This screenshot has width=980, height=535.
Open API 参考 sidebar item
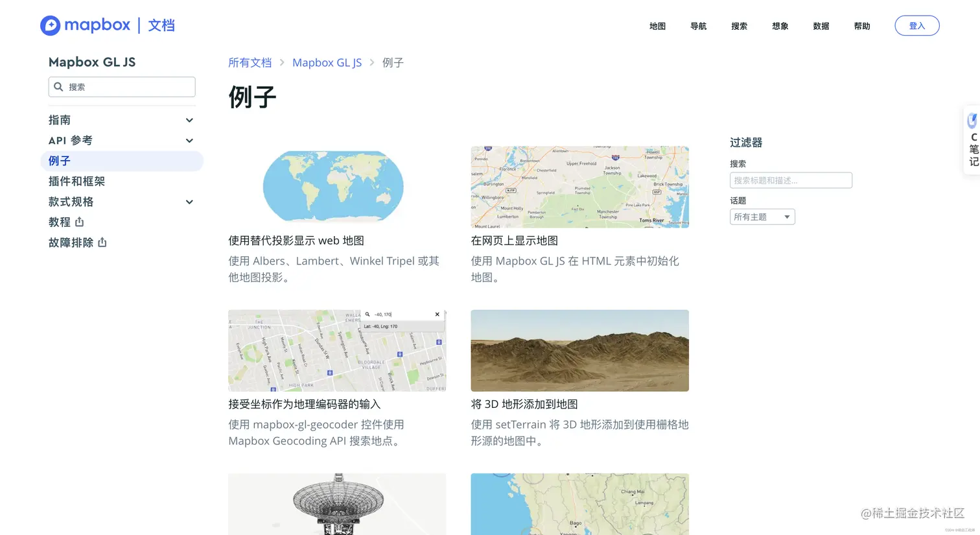click(70, 141)
